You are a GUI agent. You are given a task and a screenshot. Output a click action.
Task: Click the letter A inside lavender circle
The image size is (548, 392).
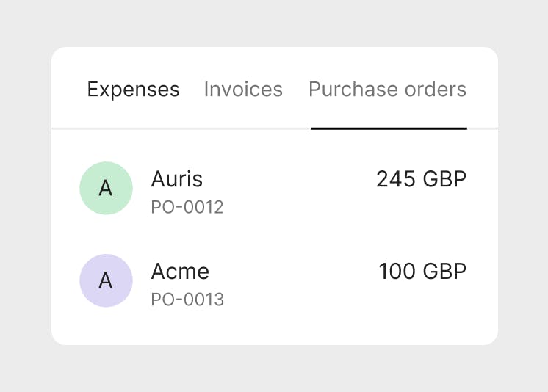pos(106,281)
